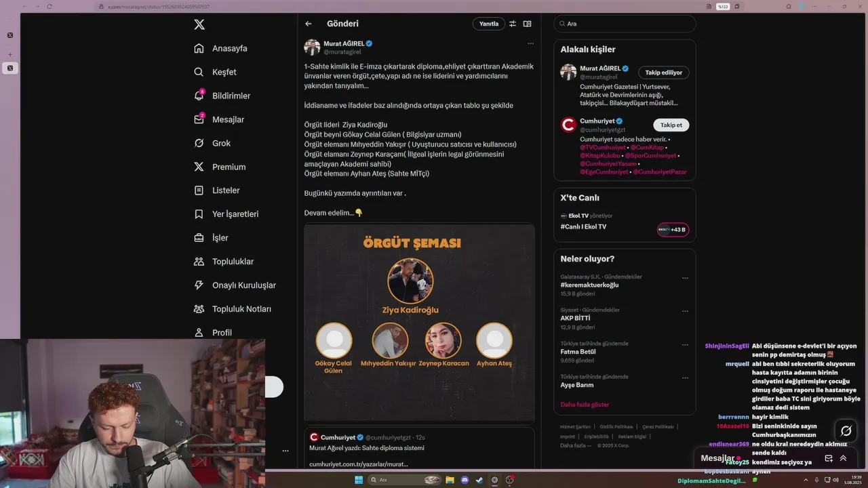Click the Ayşe Barım trend
The width and height of the screenshot is (868, 488).
pyautogui.click(x=576, y=385)
